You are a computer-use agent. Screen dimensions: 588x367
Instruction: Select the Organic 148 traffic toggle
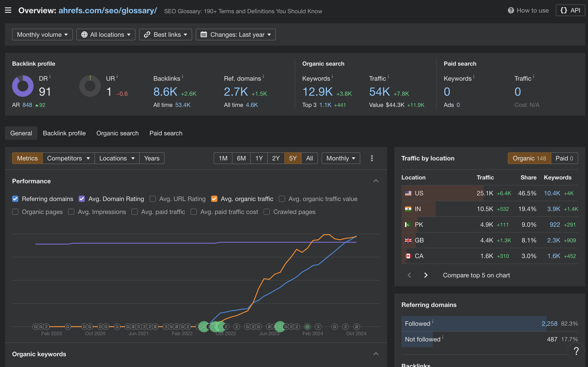point(529,158)
